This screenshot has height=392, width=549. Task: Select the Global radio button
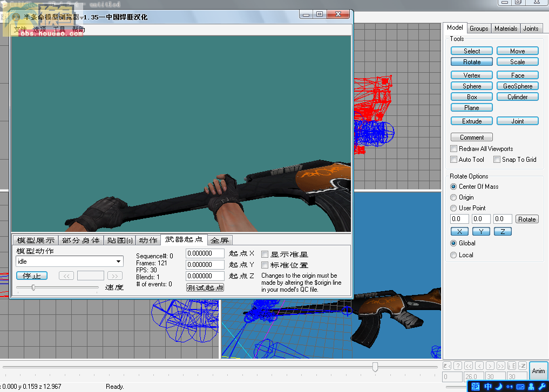click(x=454, y=243)
